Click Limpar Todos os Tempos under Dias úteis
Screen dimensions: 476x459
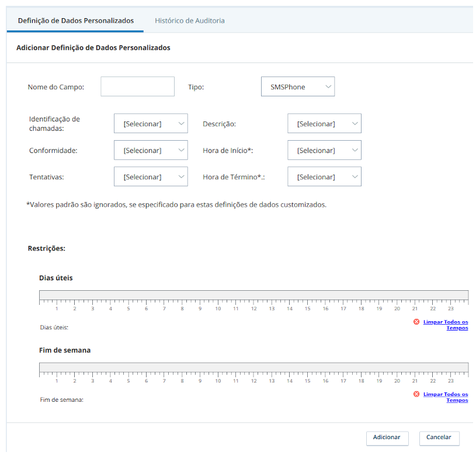446,325
